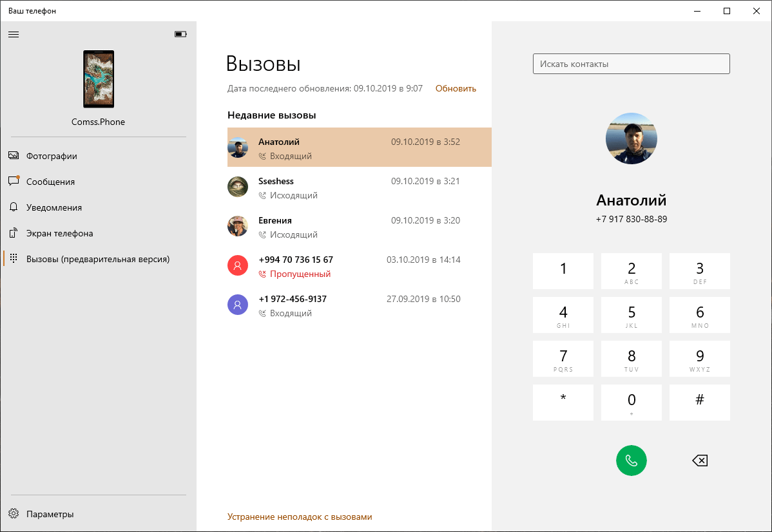Viewport: 772px width, 532px height.
Task: Maximize the Ваш телефон window
Action: [727, 11]
